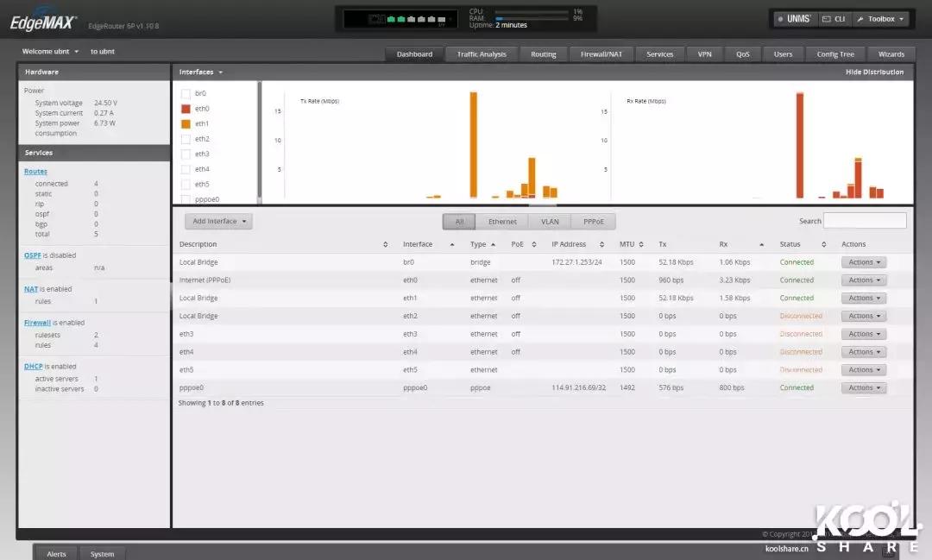Open the Welcome ubnt user dropdown
Image resolution: width=932 pixels, height=560 pixels.
tap(50, 52)
